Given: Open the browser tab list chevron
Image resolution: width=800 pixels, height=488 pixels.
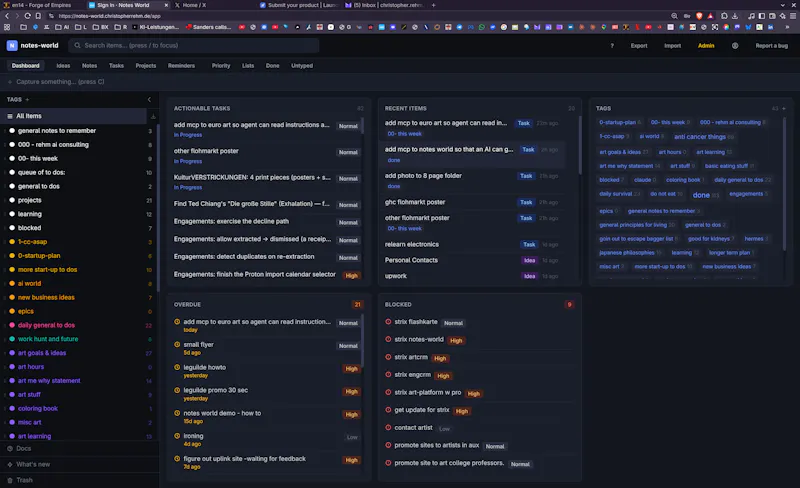Looking at the screenshot, I should (782, 5).
